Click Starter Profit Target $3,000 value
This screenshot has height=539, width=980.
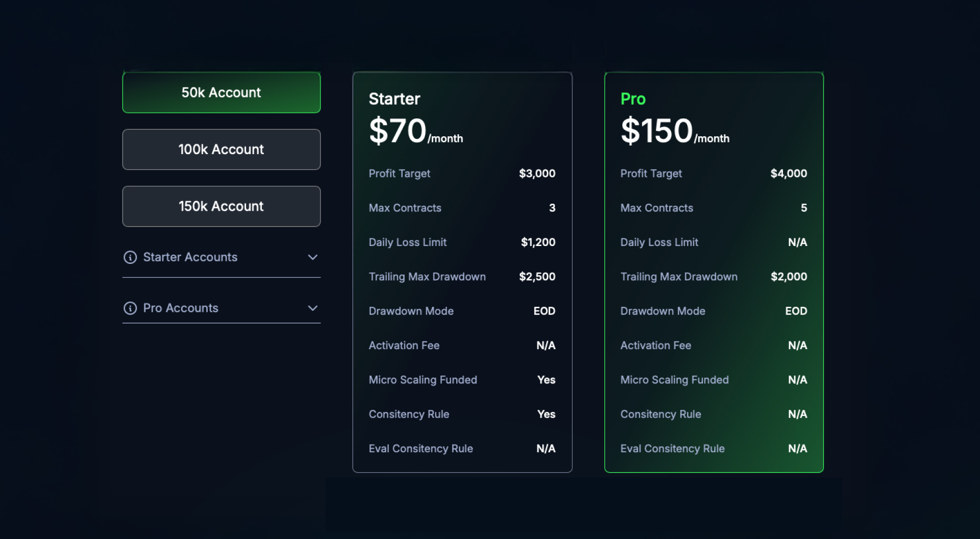click(x=537, y=174)
